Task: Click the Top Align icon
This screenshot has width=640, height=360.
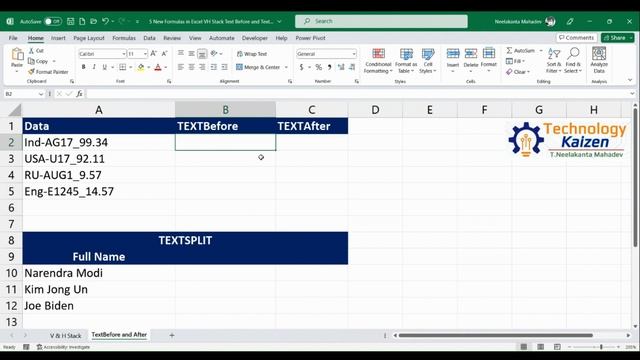Action: 181,53
